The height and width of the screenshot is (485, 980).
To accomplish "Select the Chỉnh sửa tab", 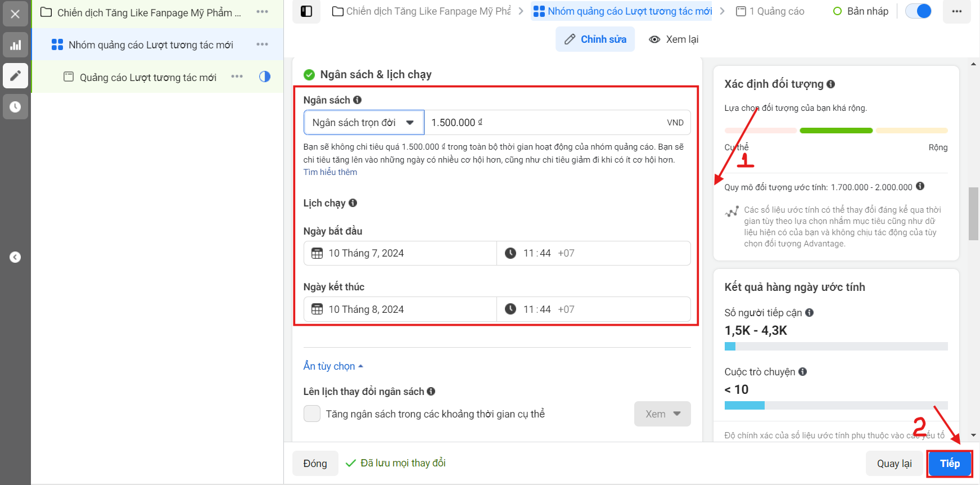I will (x=595, y=39).
